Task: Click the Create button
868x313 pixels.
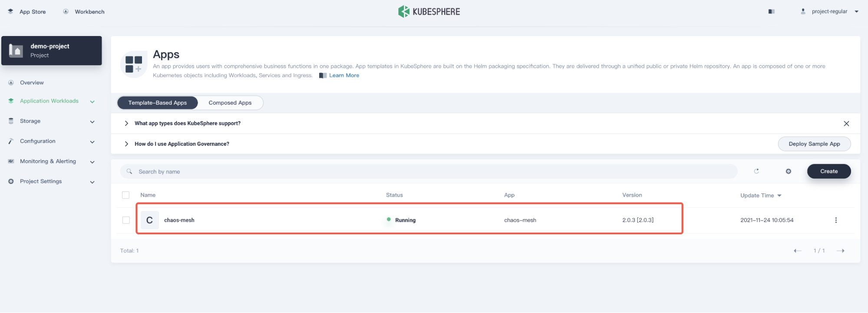Action: (828, 171)
